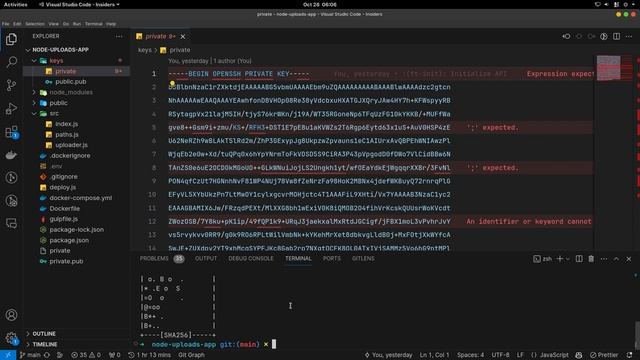Image resolution: width=640 pixels, height=360 pixels.
Task: Open package.json file
Action: 69,240
